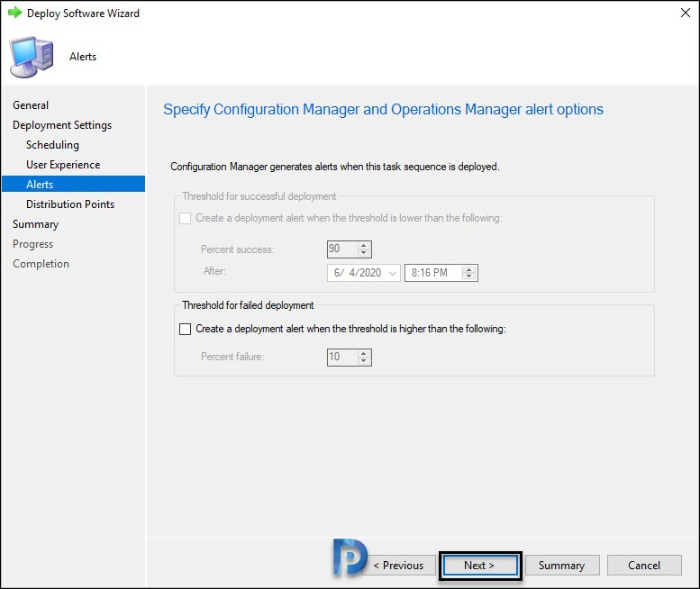Decrease the After time with down arrow
The height and width of the screenshot is (589, 700).
[x=468, y=276]
